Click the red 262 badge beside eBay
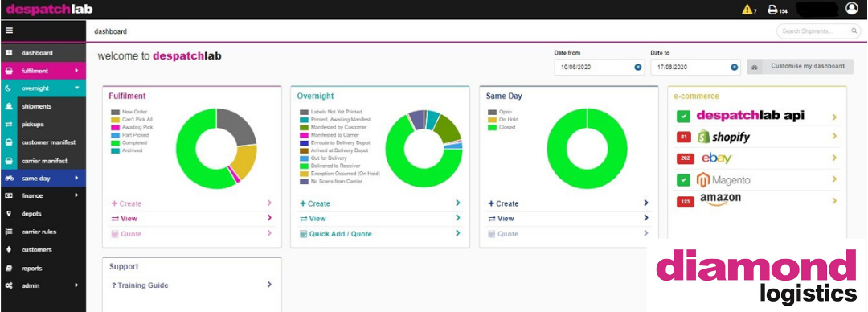 pos(686,158)
